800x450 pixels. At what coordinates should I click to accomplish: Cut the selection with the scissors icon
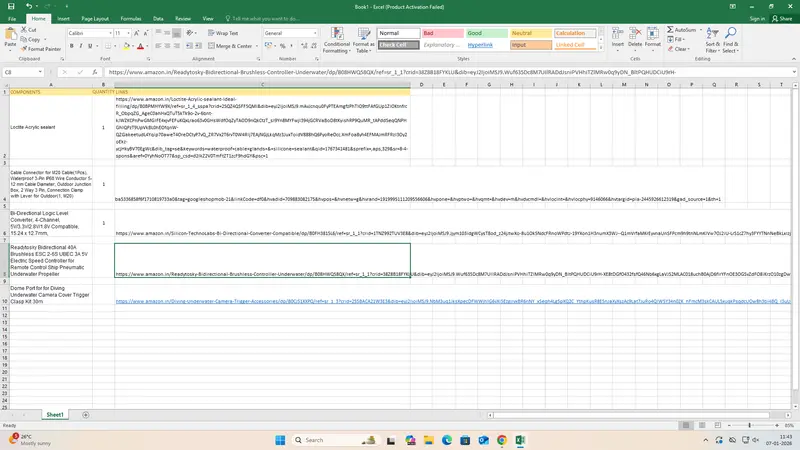pyautogui.click(x=23, y=30)
